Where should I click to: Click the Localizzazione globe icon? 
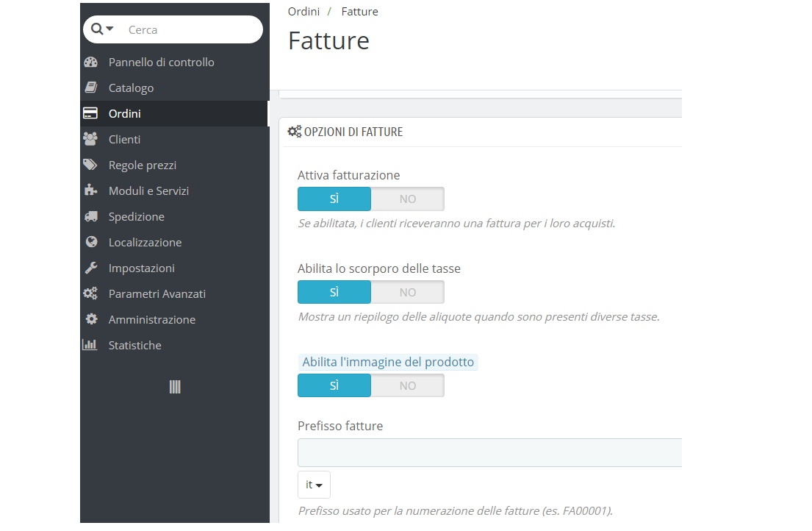[90, 242]
